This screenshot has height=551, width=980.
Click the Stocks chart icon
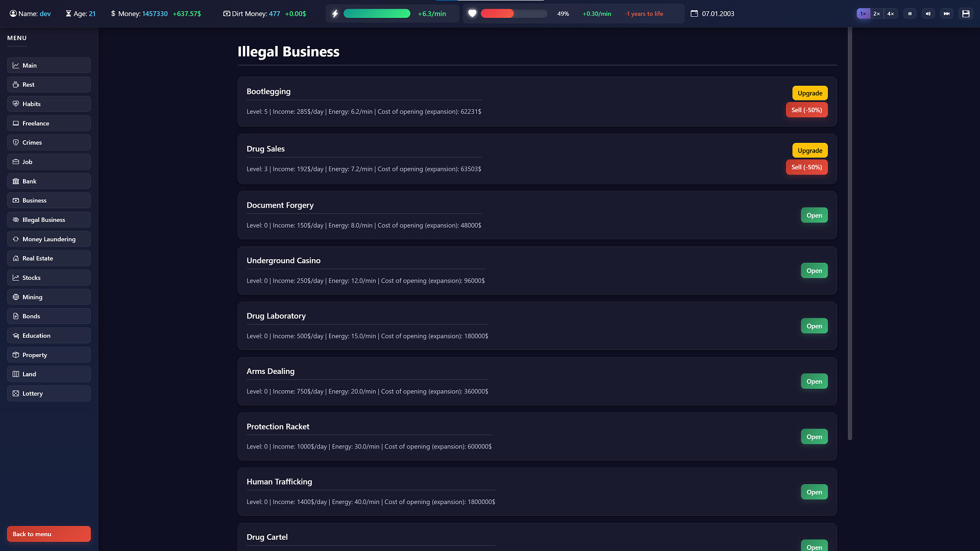16,278
